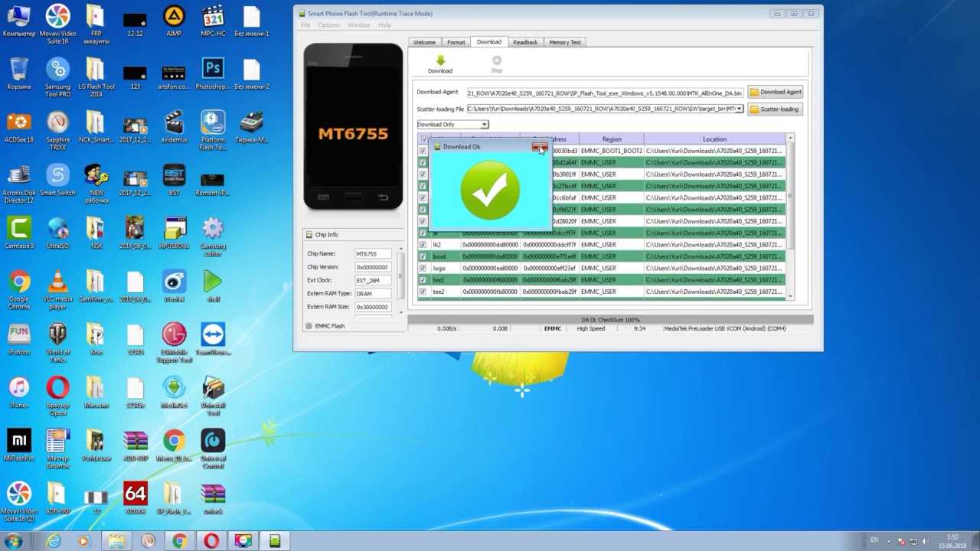Open the Photoshop desktop shortcut
The width and height of the screenshot is (980, 551).
point(213,74)
